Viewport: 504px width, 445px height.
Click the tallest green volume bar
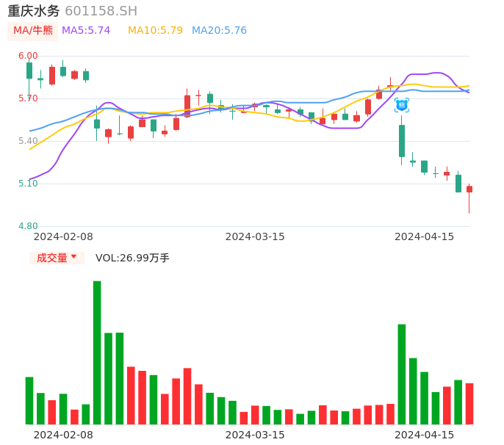97,352
